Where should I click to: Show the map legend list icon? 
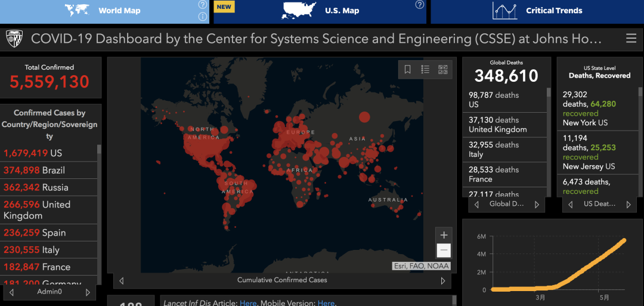(425, 69)
